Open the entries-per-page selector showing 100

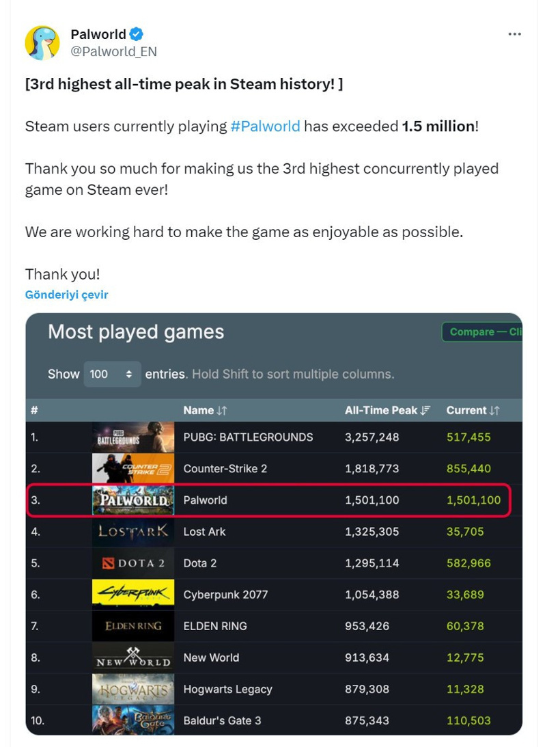(x=111, y=374)
